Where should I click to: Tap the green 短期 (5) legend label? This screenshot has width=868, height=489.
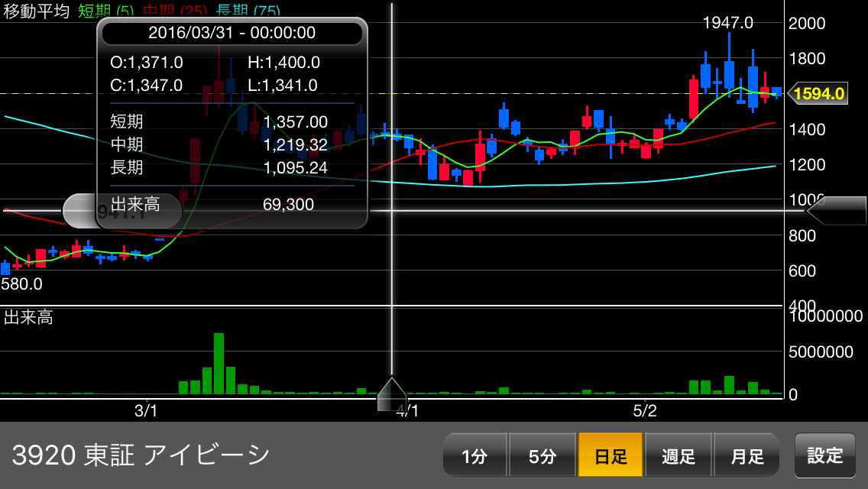coord(107,11)
